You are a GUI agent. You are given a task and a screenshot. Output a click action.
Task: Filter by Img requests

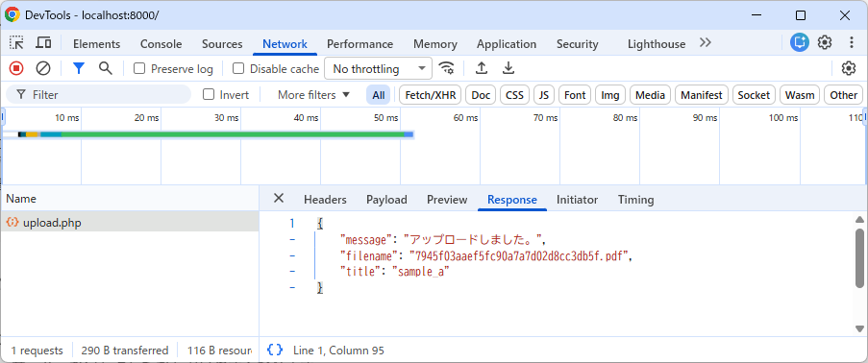pyautogui.click(x=610, y=95)
